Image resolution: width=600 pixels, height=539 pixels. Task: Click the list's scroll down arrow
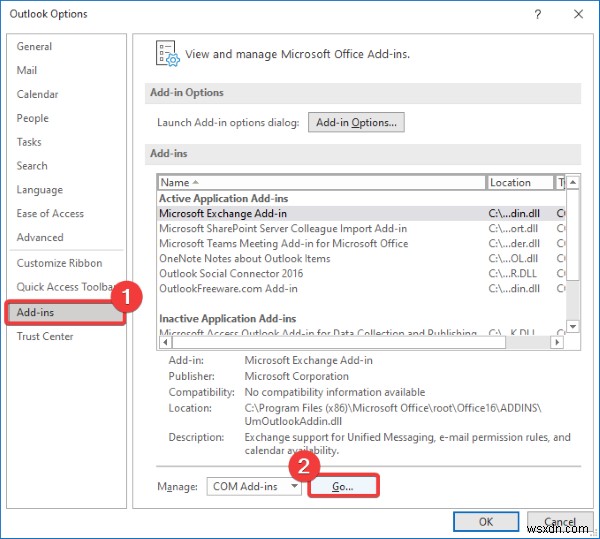pyautogui.click(x=573, y=326)
